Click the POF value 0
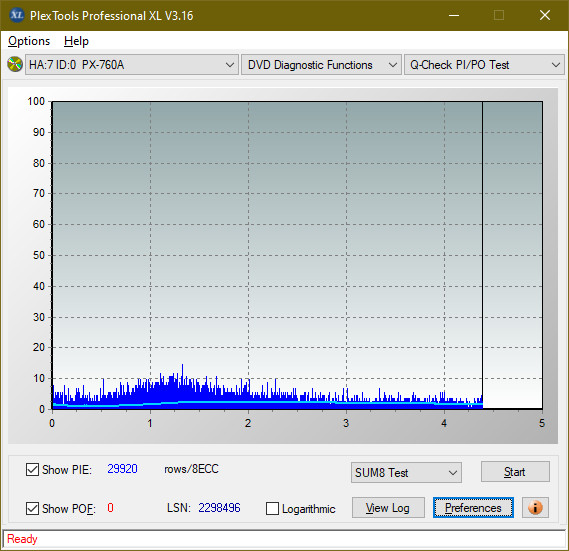This screenshot has height=551, width=569. point(110,507)
